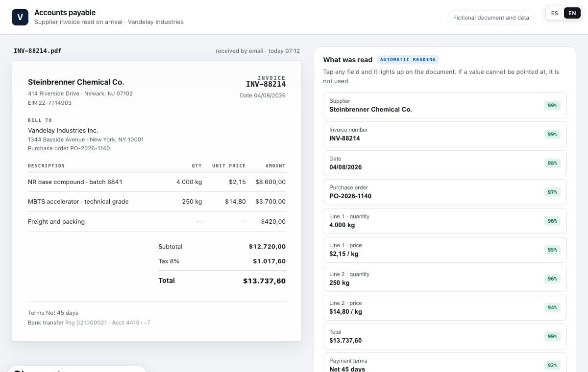Click the 4.000 kg quantity cell

(x=189, y=182)
